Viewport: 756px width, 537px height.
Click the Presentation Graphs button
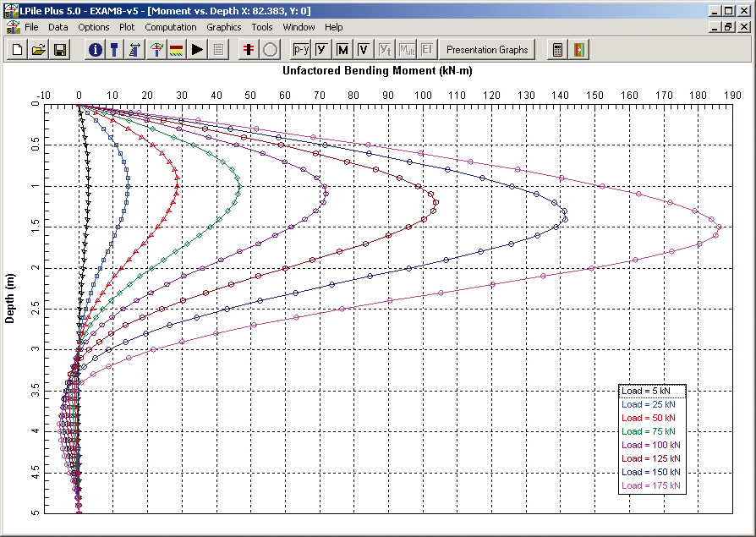[x=487, y=50]
